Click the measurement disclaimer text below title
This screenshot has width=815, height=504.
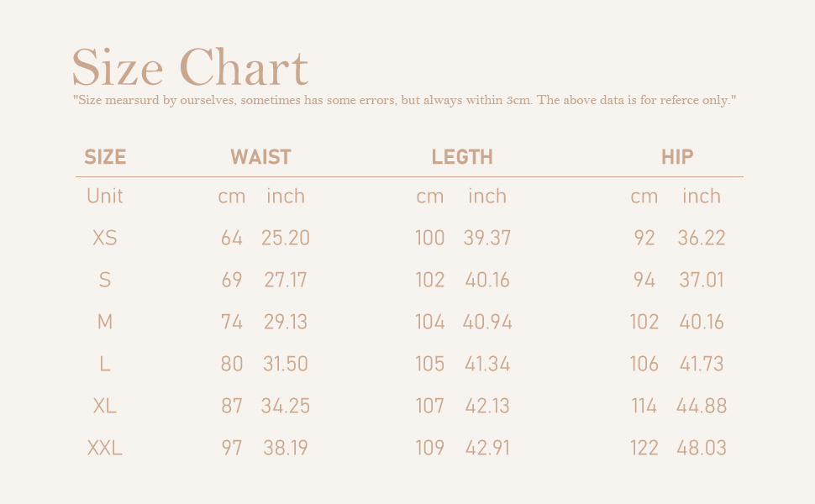tap(404, 100)
